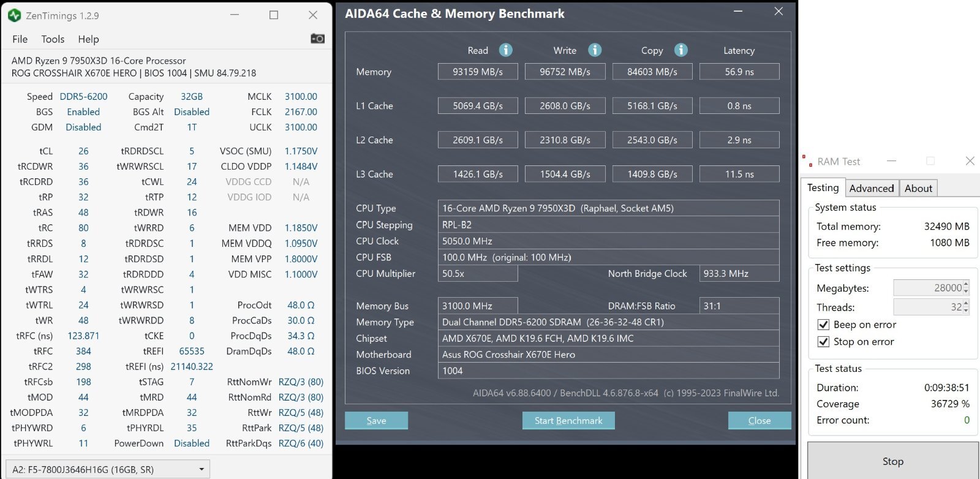The image size is (980, 479).
Task: Click the Stop button in RAM Test
Action: pos(893,461)
